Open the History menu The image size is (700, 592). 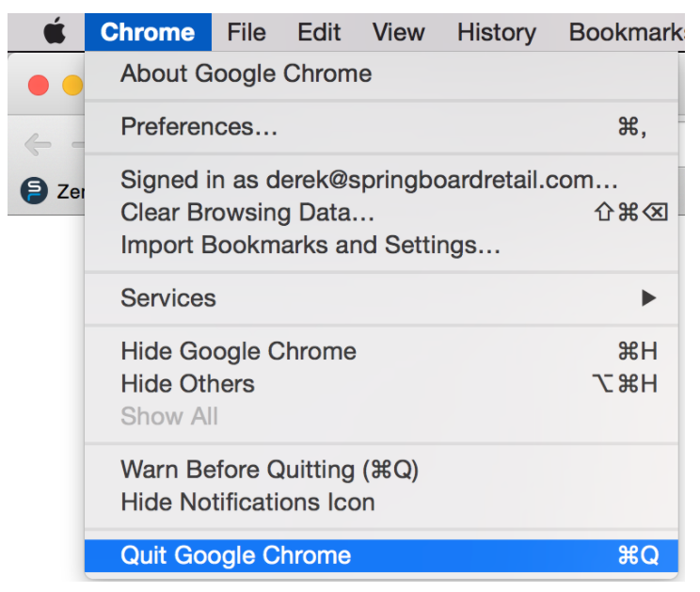[496, 33]
